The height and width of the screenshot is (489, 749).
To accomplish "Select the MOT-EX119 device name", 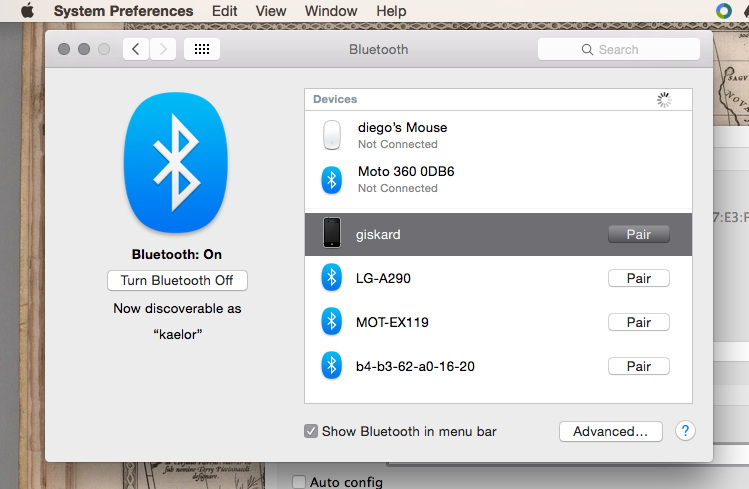I will pyautogui.click(x=392, y=322).
